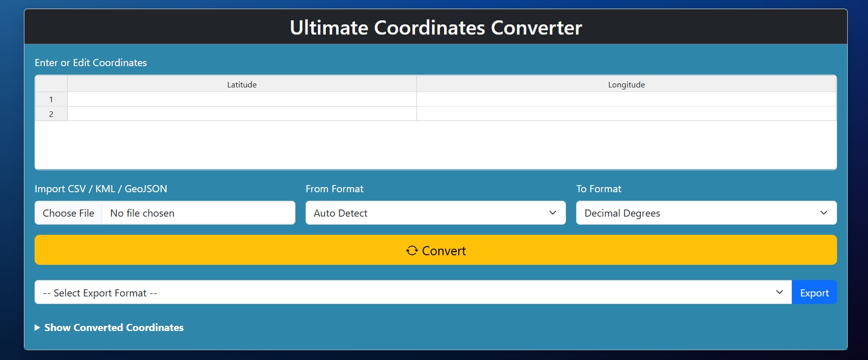Click the 'Enter or Edit Coordinates' label
868x360 pixels.
[x=91, y=63]
